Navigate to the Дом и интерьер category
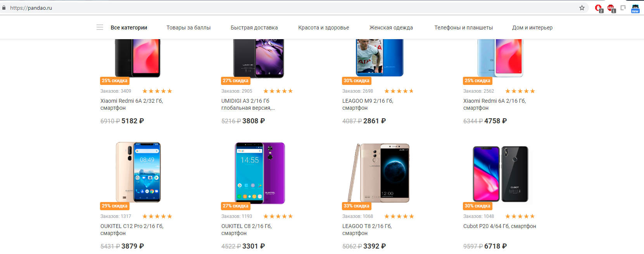This screenshot has width=644, height=254. coord(532,28)
